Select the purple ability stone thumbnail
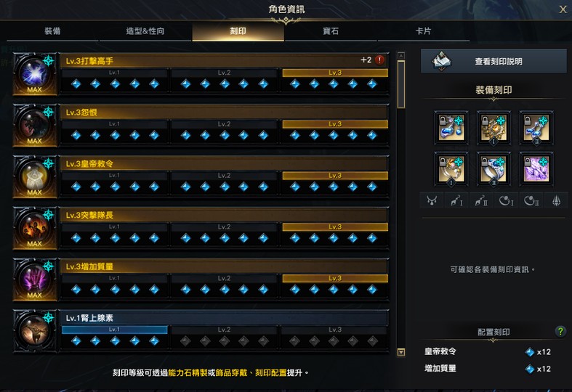This screenshot has height=392, width=572. (536, 168)
